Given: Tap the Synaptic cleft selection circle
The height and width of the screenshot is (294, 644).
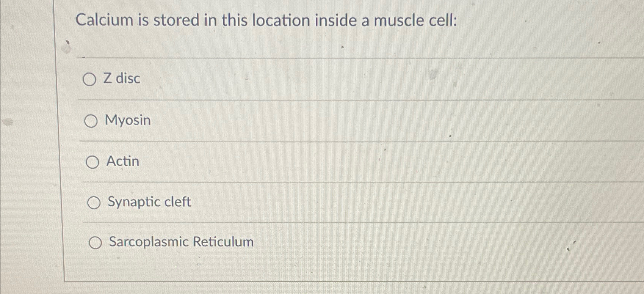Looking at the screenshot, I should 93,203.
